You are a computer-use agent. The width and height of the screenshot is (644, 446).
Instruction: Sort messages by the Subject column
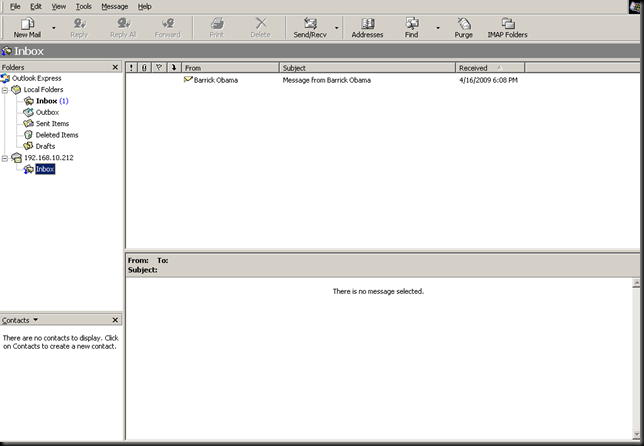point(367,68)
